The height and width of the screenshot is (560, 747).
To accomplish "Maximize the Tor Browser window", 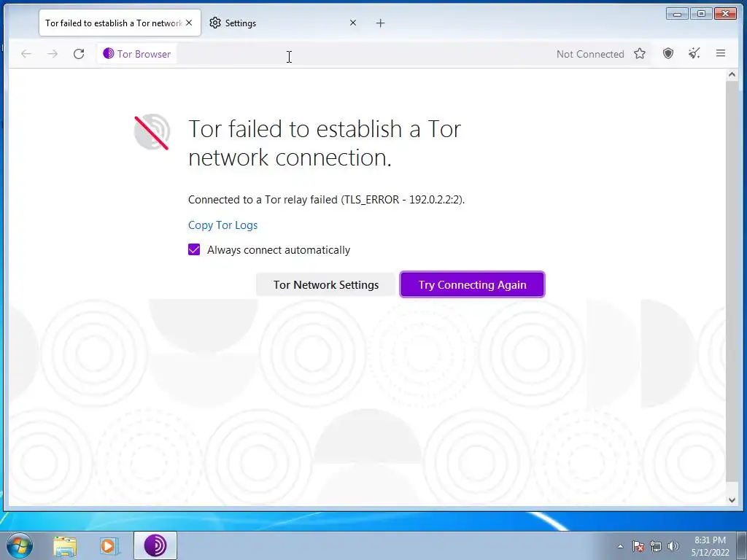I will coord(701,14).
